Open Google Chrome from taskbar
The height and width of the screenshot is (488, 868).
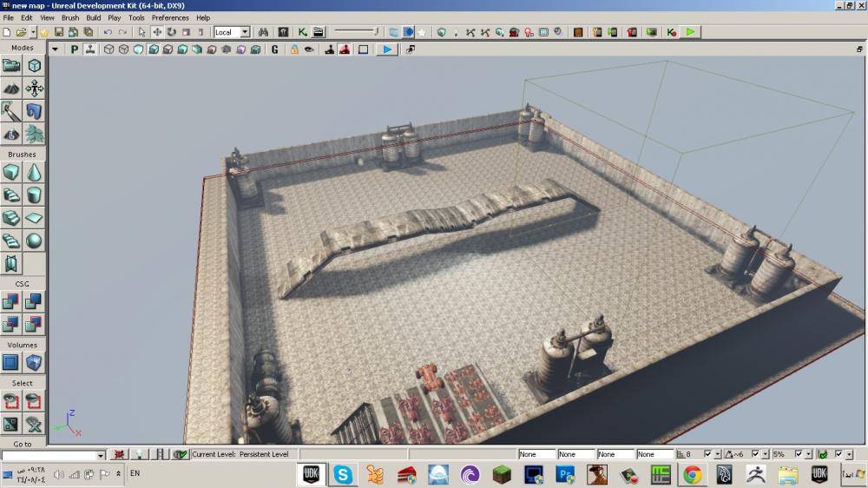(692, 475)
